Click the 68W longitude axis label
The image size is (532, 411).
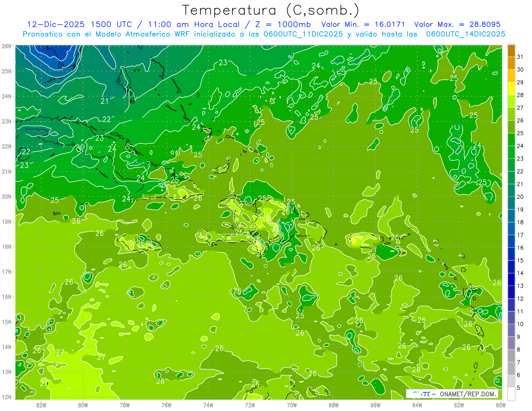coord(334,405)
